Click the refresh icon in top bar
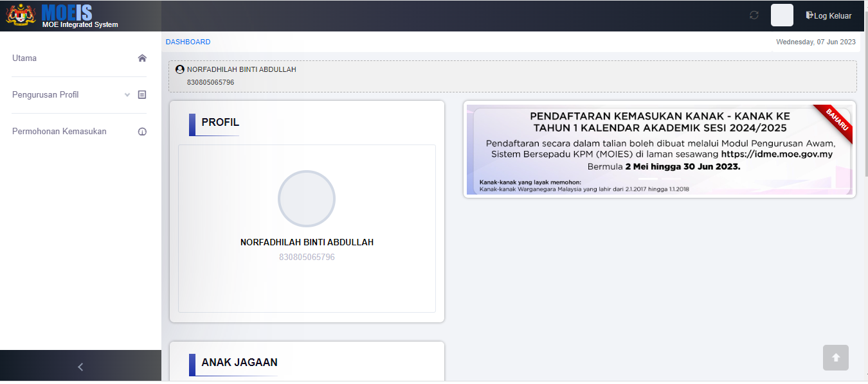Image resolution: width=868 pixels, height=384 pixels. [x=754, y=15]
